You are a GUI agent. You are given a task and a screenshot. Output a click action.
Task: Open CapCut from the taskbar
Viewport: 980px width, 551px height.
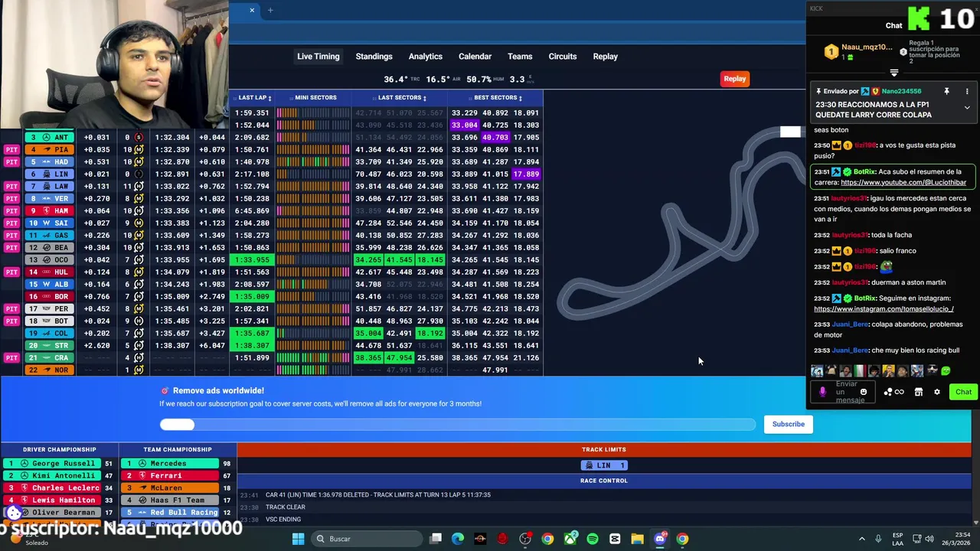point(615,539)
